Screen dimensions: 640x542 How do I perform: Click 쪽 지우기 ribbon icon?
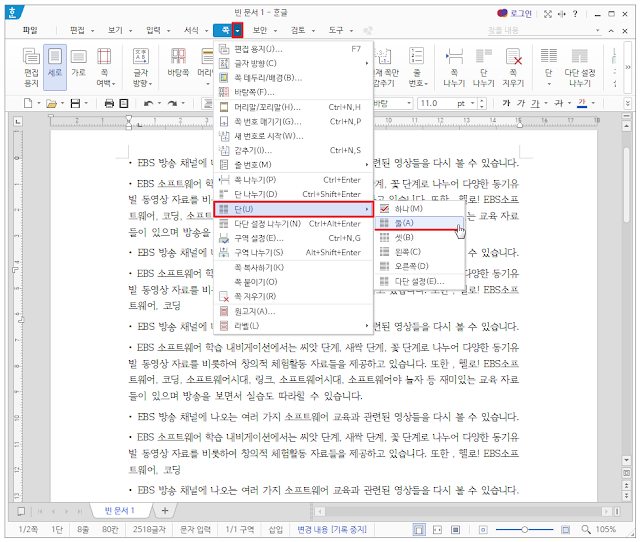point(513,67)
